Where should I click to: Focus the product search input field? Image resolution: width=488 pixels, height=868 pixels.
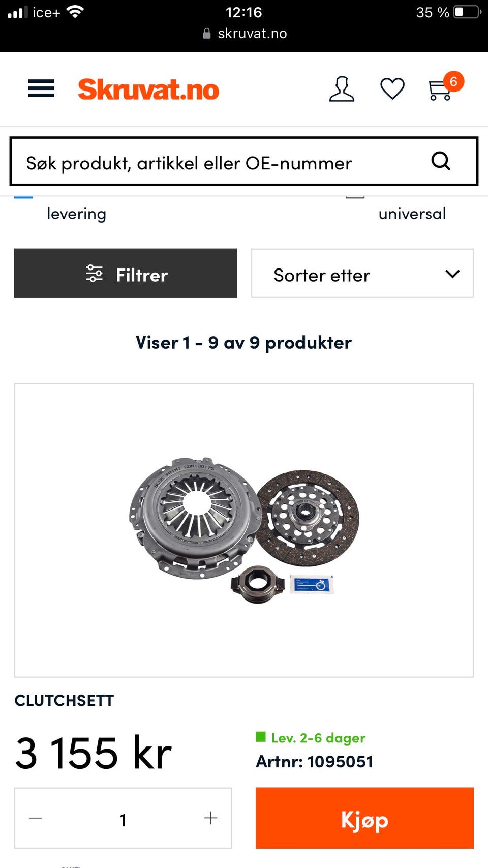click(x=244, y=162)
